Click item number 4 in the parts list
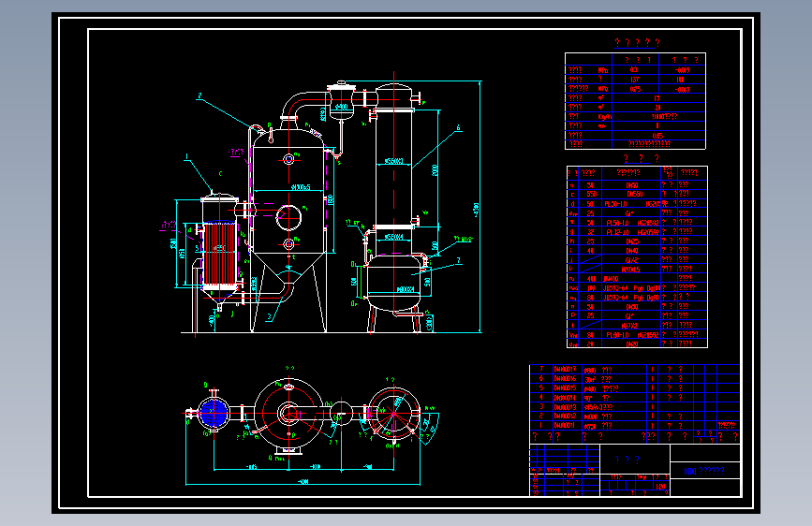Image resolution: width=812 pixels, height=526 pixels. point(541,397)
